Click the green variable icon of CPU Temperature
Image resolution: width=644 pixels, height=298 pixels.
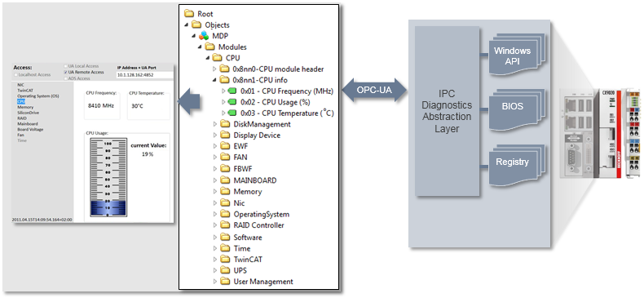pyautogui.click(x=232, y=113)
